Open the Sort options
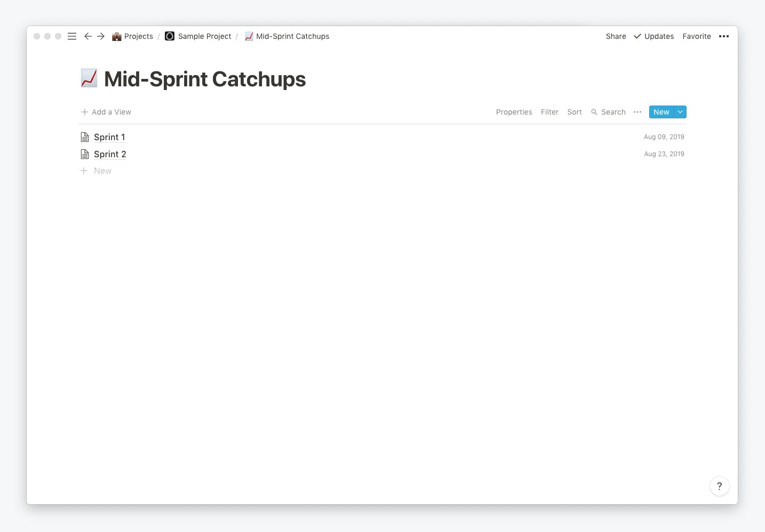 (575, 112)
